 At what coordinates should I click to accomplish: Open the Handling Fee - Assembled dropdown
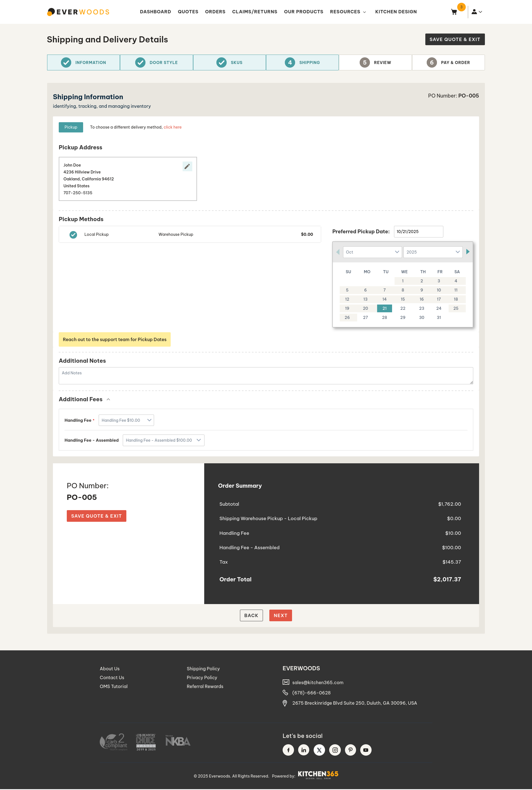coord(163,440)
